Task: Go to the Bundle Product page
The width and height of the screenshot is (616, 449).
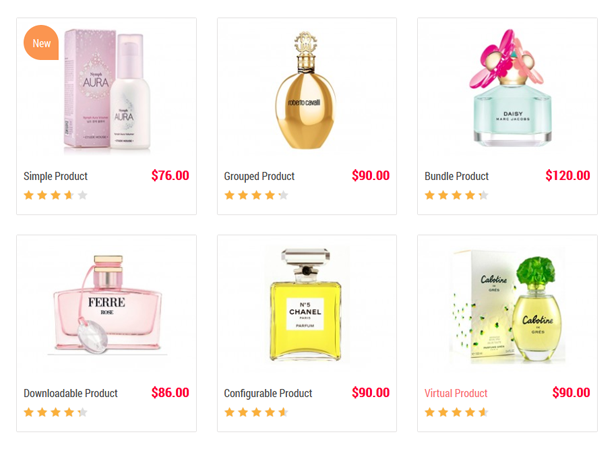Action: pyautogui.click(x=456, y=176)
